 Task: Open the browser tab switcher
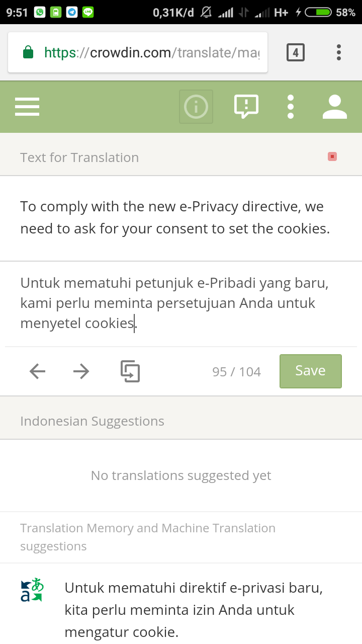[295, 52]
